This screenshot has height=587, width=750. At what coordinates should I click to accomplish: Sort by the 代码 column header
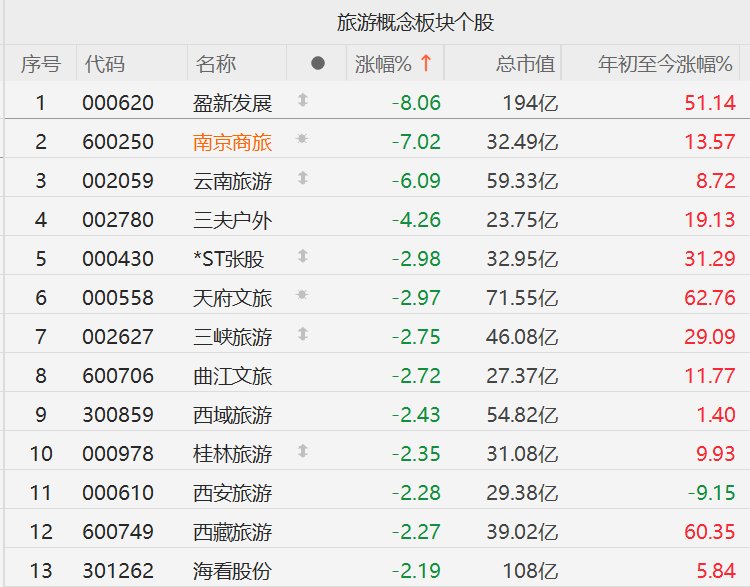(x=104, y=64)
